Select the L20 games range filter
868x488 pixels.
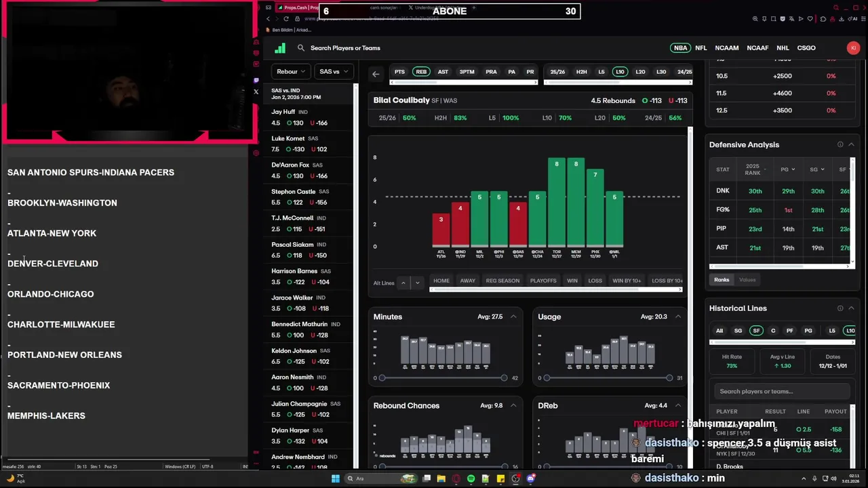click(640, 72)
